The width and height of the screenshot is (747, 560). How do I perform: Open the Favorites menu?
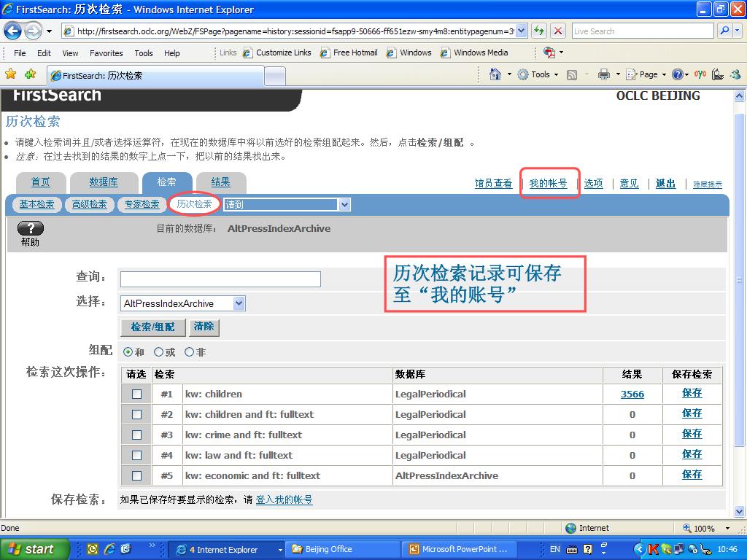[107, 52]
